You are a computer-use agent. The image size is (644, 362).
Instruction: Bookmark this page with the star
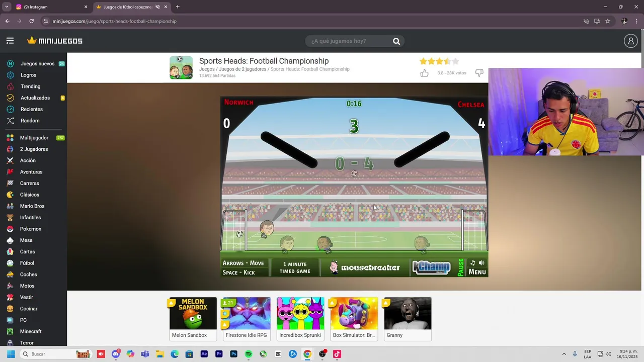point(608,21)
